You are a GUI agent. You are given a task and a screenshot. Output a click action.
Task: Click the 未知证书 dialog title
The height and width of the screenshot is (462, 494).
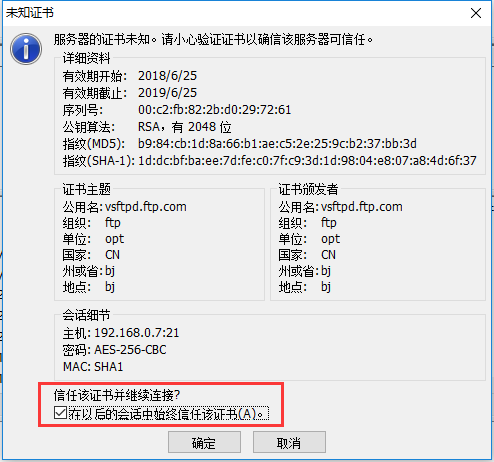pyautogui.click(x=30, y=13)
